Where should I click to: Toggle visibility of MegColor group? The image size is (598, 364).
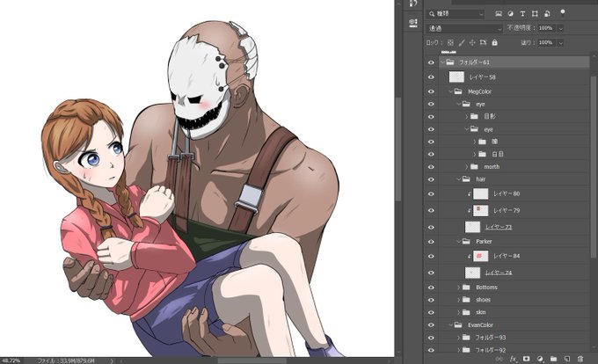point(431,91)
